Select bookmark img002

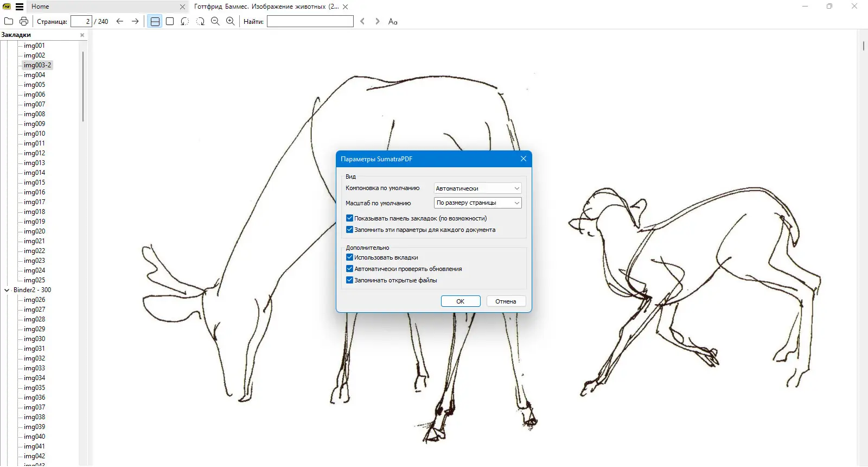(34, 55)
